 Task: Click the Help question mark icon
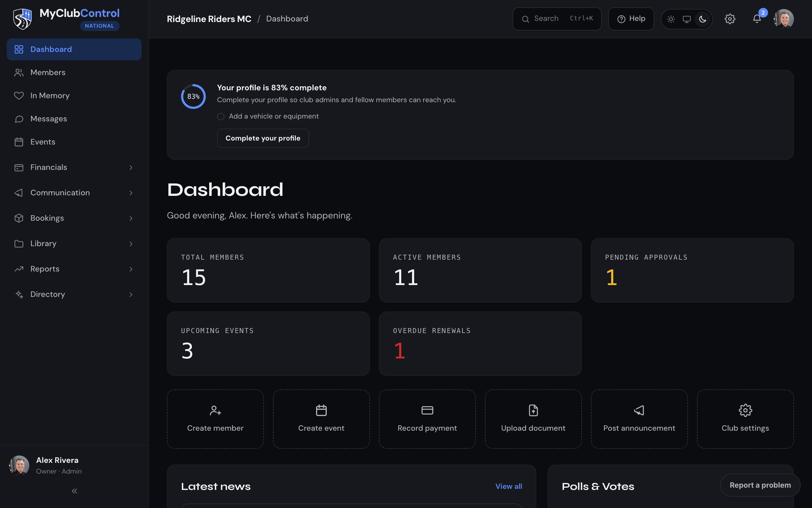click(621, 19)
